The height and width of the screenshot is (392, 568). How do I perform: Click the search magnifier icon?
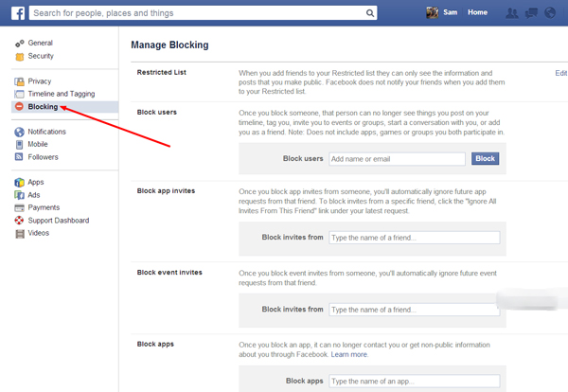click(x=371, y=13)
